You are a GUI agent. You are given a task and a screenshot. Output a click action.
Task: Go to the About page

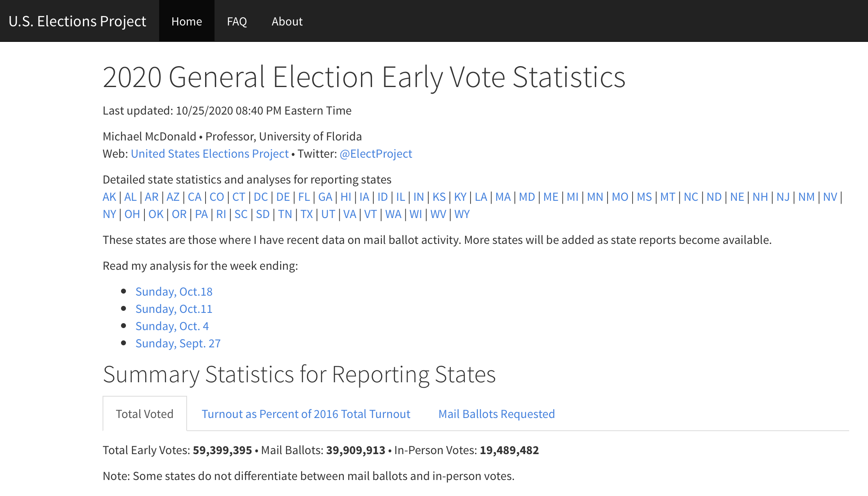tap(287, 21)
